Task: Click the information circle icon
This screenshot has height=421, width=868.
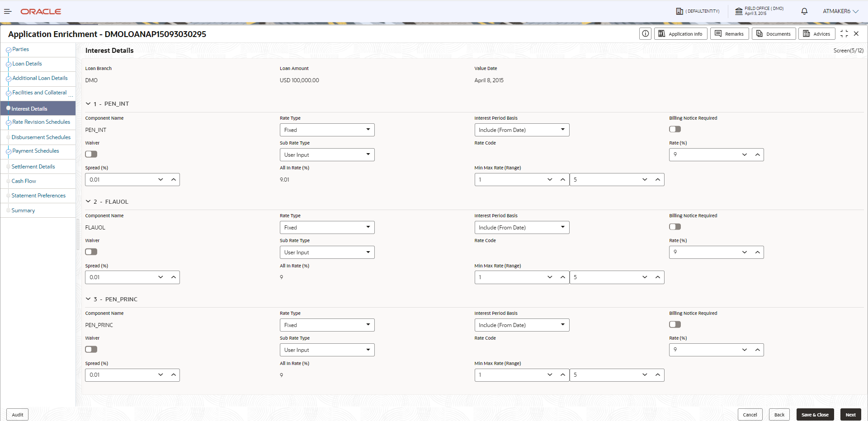Action: pos(645,33)
